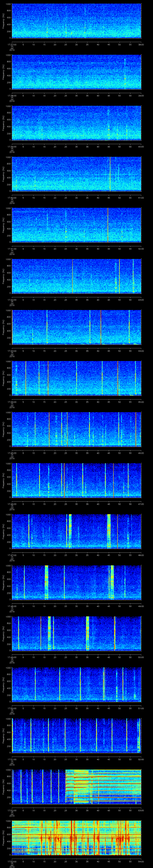The width and height of the screenshot is (153, 868).
Task: Select the spectrogram panel starting at 17:40:00
Action: coord(76,174)
